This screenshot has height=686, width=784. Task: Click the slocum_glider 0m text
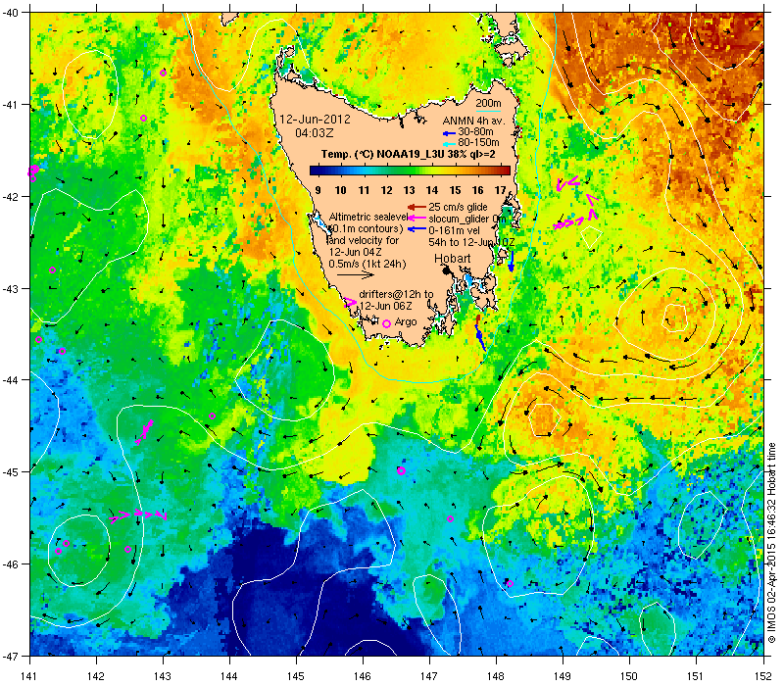pyautogui.click(x=467, y=219)
